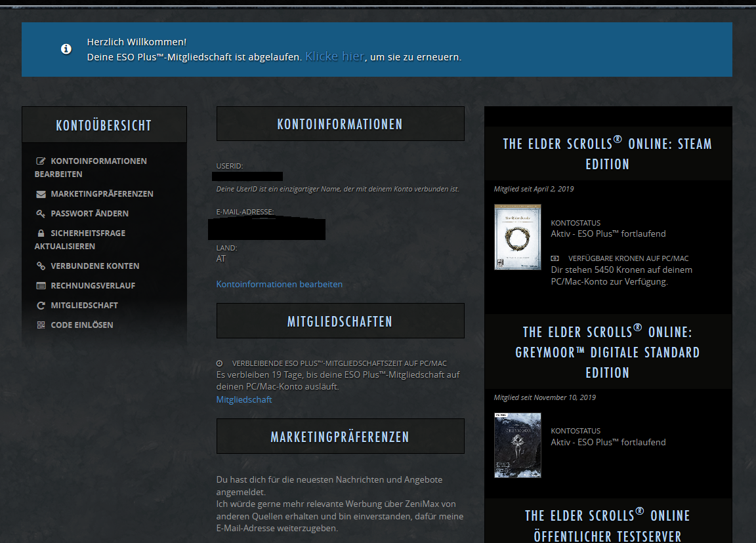Click the chain-link icon beside Verbundene Konten
756x543 pixels.
(41, 266)
